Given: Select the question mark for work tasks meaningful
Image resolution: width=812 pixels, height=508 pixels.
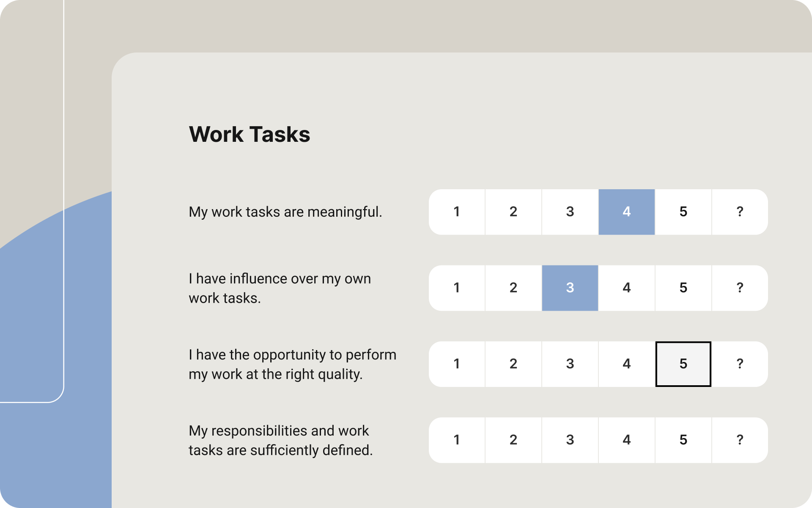Looking at the screenshot, I should click(x=740, y=212).
